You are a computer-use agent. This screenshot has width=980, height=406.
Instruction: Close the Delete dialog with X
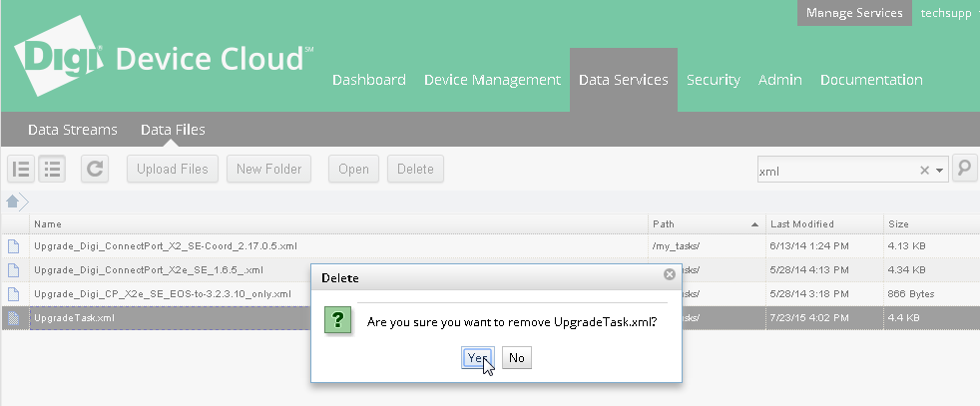pos(670,274)
